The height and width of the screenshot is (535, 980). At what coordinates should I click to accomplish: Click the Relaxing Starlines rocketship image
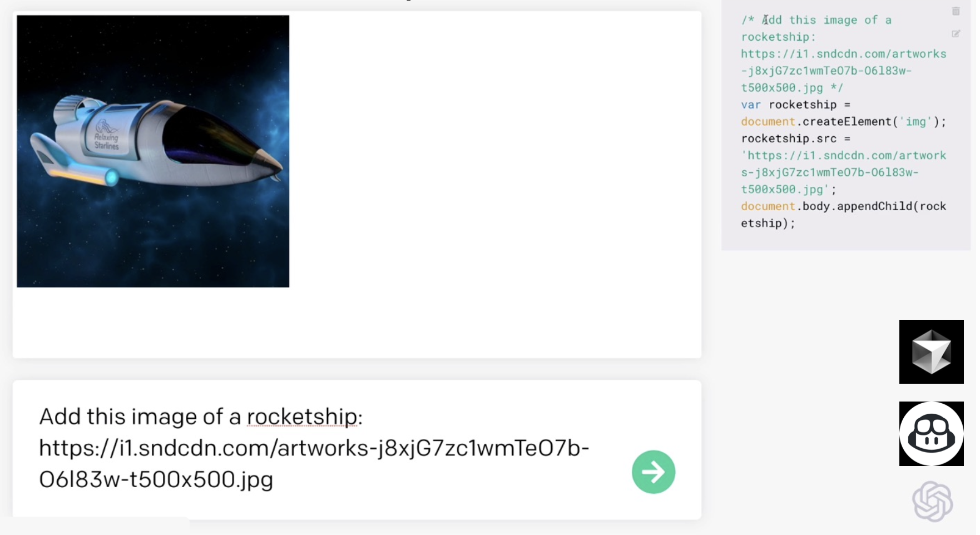click(x=153, y=151)
